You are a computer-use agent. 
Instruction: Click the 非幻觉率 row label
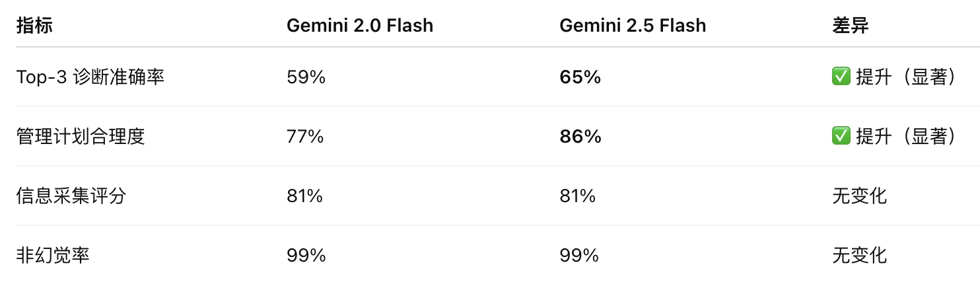[x=53, y=255]
